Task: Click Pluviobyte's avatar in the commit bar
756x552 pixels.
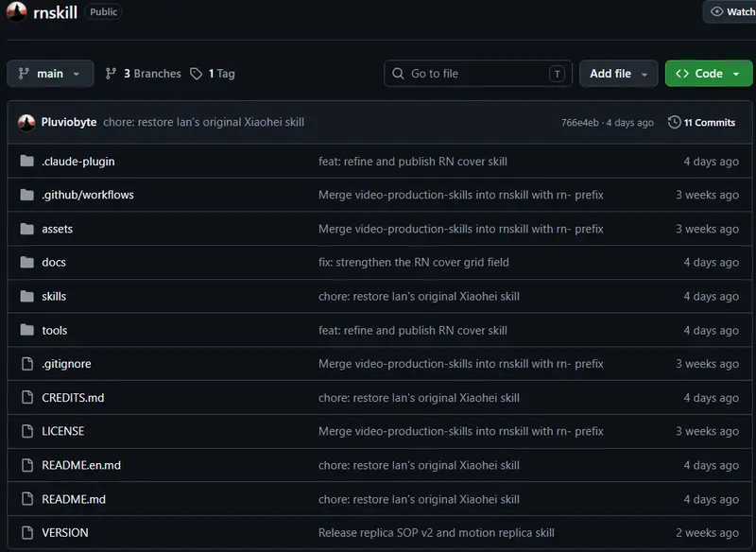Action: [26, 123]
